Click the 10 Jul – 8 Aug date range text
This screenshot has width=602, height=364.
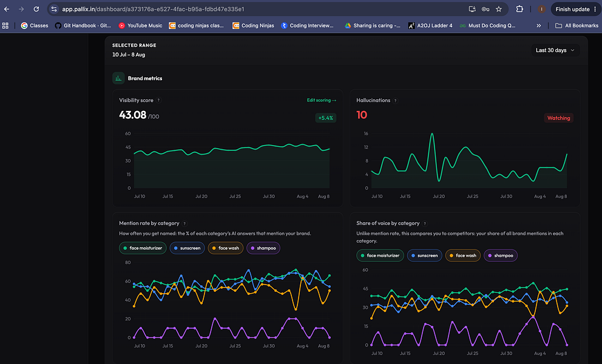[x=129, y=55]
